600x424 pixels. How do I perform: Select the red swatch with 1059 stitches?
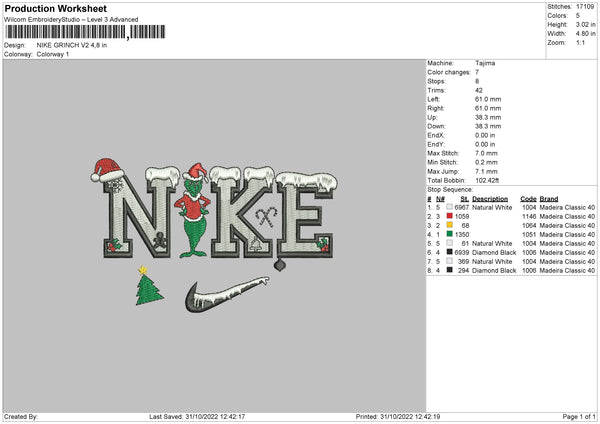tap(449, 216)
